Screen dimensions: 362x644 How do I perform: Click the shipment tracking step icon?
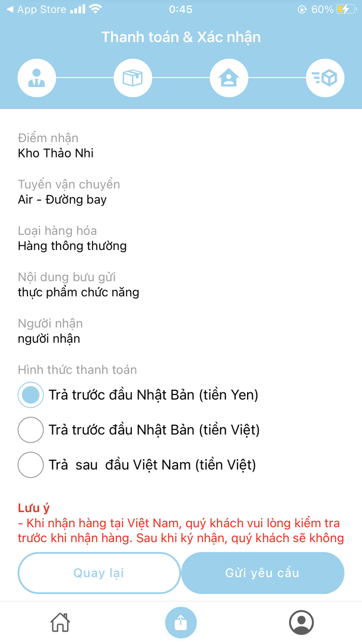click(325, 78)
